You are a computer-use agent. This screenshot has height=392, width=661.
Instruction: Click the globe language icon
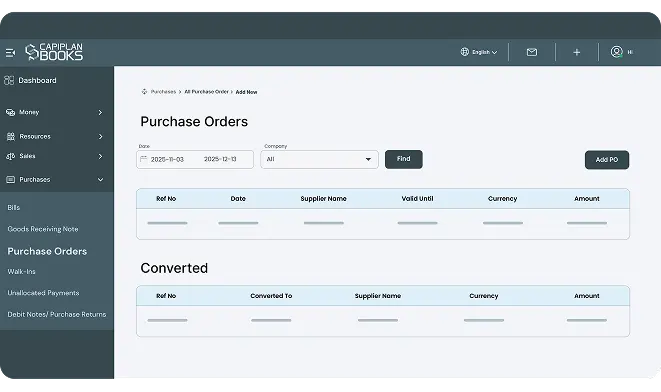point(465,52)
